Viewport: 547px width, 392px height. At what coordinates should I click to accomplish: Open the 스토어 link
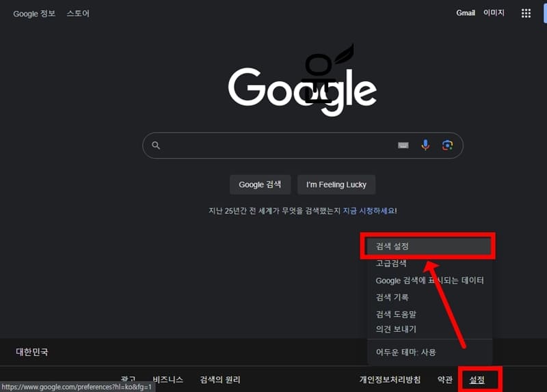click(78, 14)
